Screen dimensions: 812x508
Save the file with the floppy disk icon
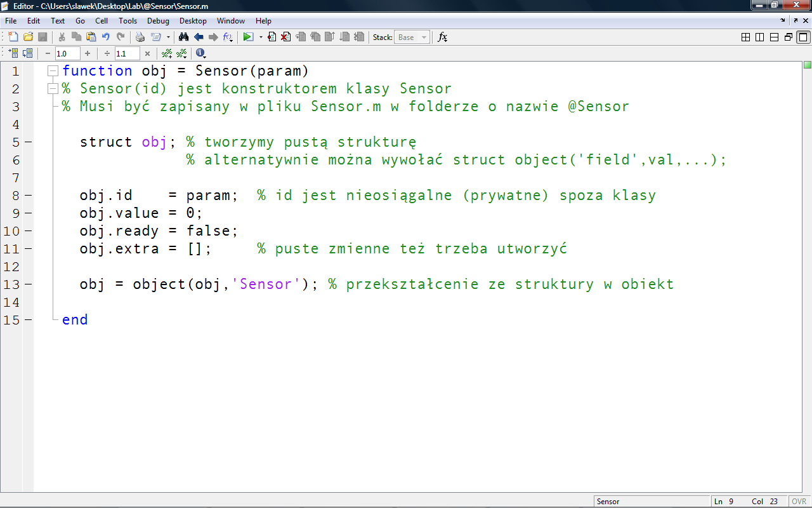click(43, 37)
